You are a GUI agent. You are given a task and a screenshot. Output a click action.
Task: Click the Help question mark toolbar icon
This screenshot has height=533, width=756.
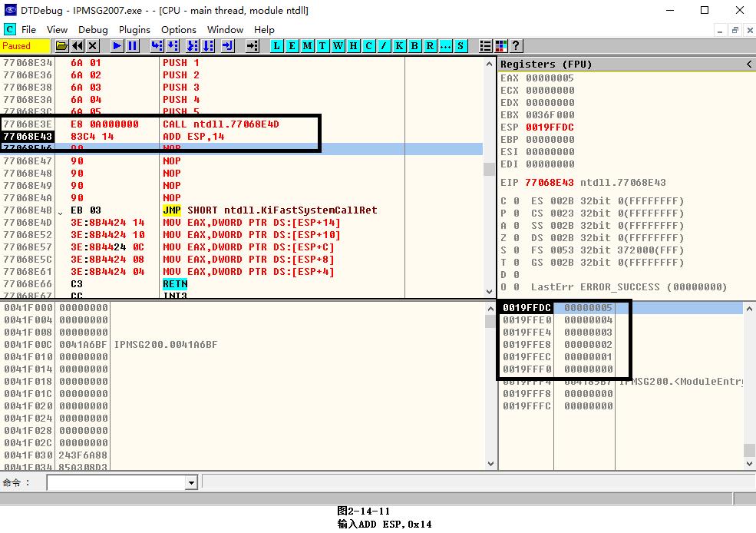click(x=516, y=46)
